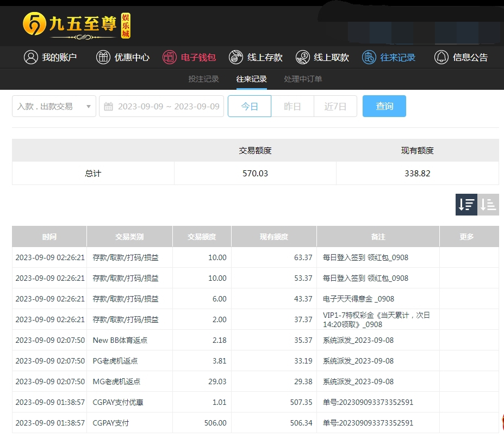The height and width of the screenshot is (437, 504).
Task: Click the 6.00 transaction amount
Action: pyautogui.click(x=220, y=299)
